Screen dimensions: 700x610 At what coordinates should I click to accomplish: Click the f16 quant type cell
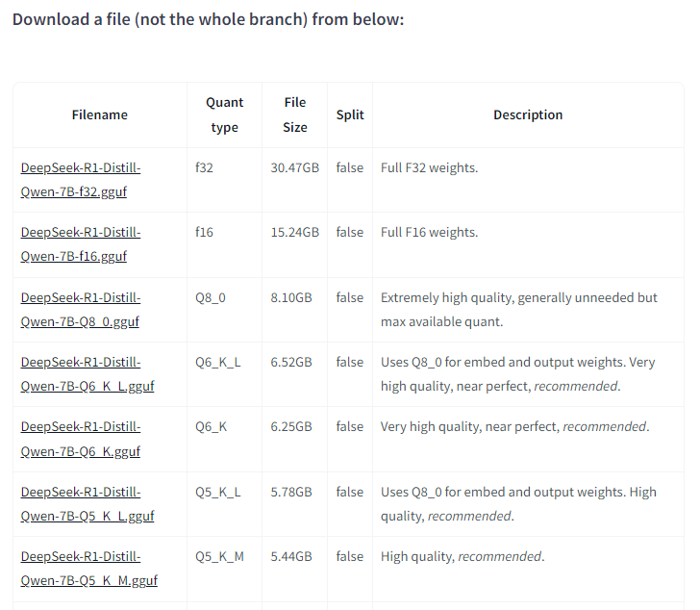[x=204, y=232]
